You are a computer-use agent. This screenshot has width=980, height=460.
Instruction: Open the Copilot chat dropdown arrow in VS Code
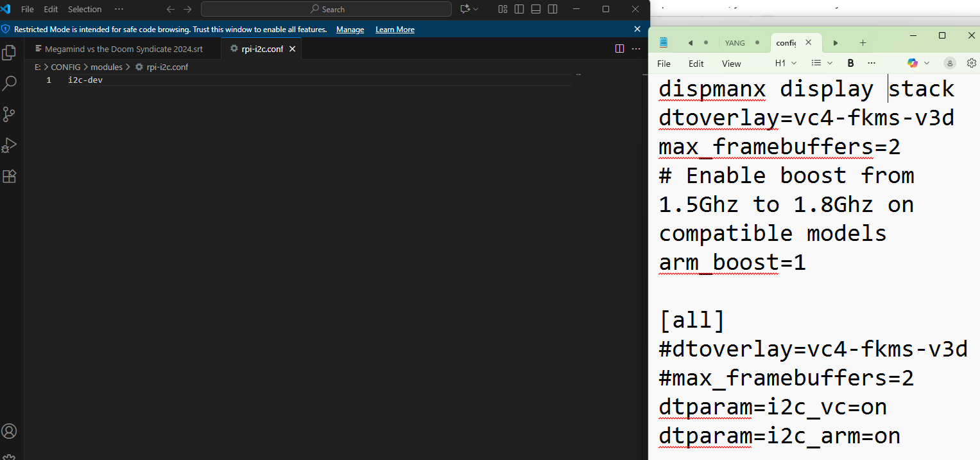[476, 9]
